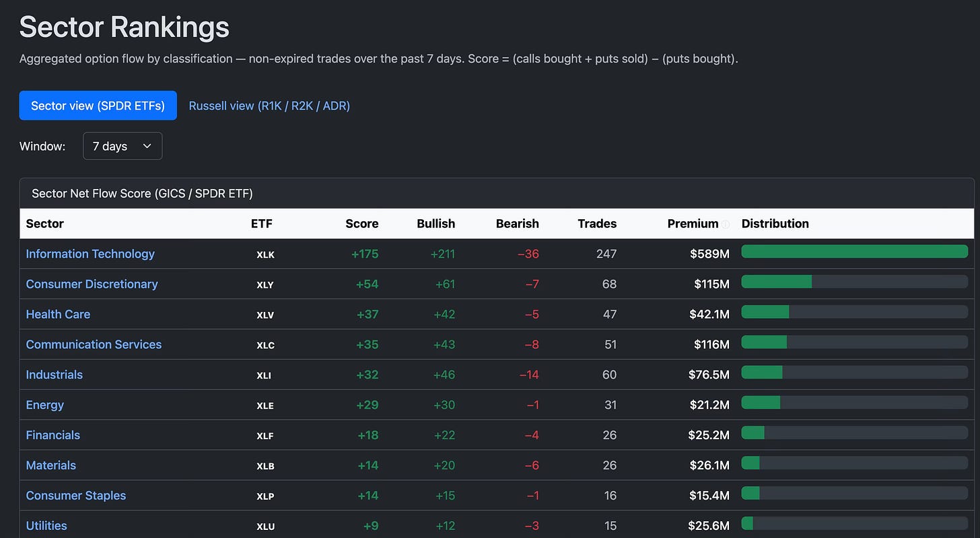Open the Financials sector link
Screen dimensions: 980x538
click(53, 435)
